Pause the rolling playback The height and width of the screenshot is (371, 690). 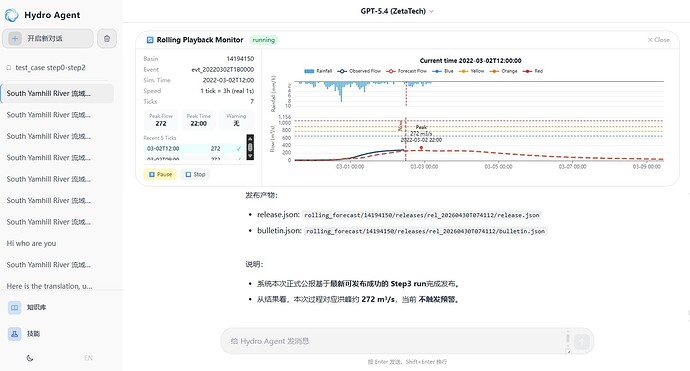160,174
